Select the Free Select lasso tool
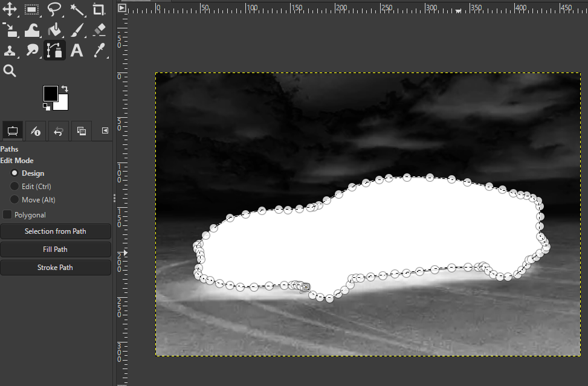Image resolution: width=588 pixels, height=386 pixels. pos(54,10)
